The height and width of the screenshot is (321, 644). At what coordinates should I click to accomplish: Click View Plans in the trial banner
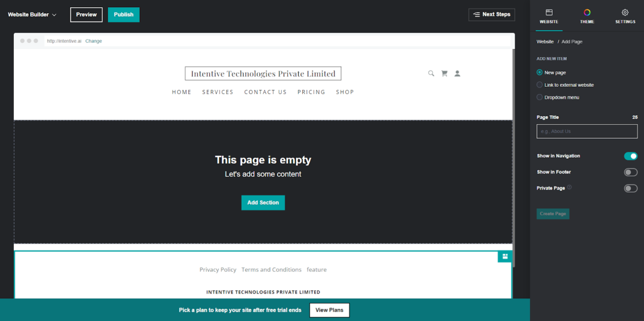329,310
